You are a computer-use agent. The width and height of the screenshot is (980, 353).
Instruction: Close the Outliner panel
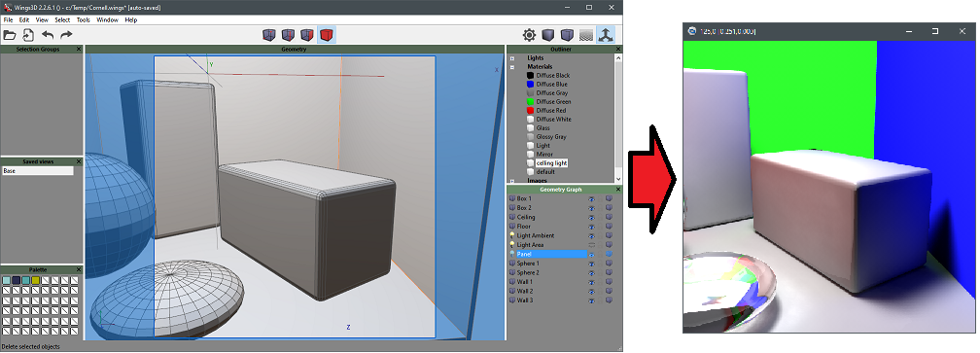618,49
